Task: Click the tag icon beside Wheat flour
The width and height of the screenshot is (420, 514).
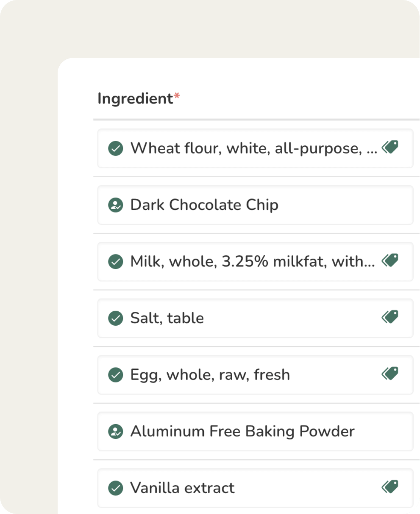Action: click(x=390, y=148)
